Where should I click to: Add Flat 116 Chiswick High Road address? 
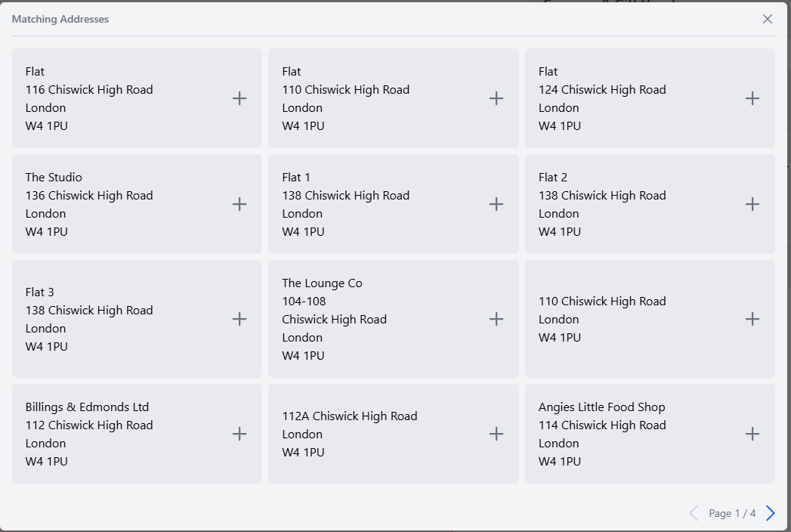click(239, 98)
